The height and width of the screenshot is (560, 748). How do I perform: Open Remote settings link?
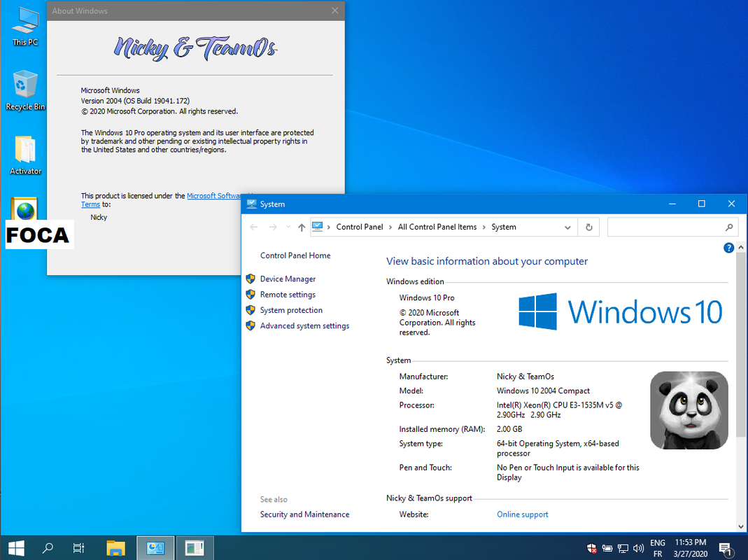[x=288, y=295]
